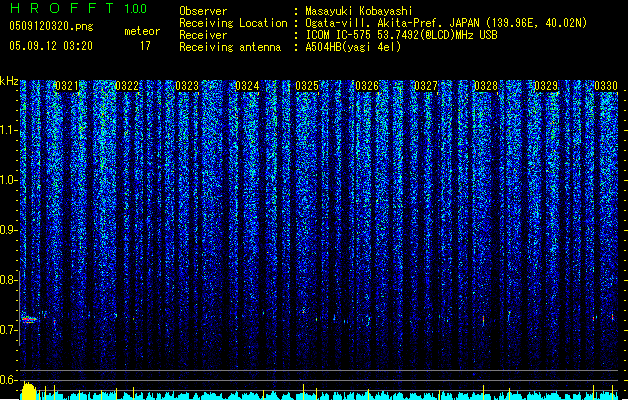Click the 0326 time marker

click(367, 86)
